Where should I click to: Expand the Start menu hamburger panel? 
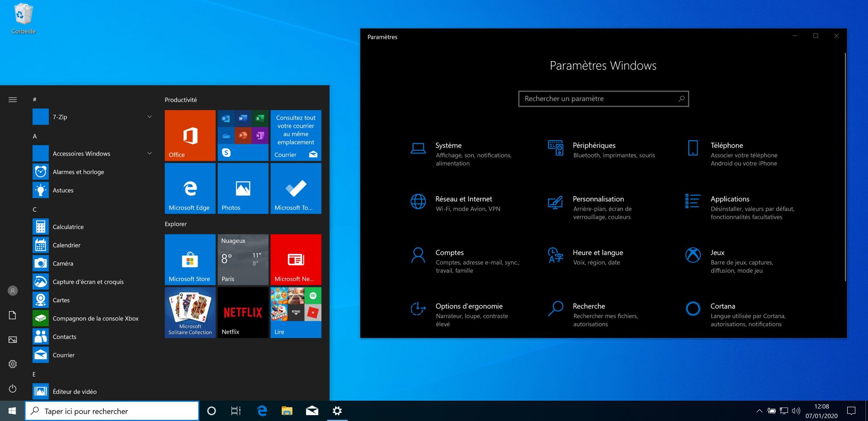(x=12, y=99)
